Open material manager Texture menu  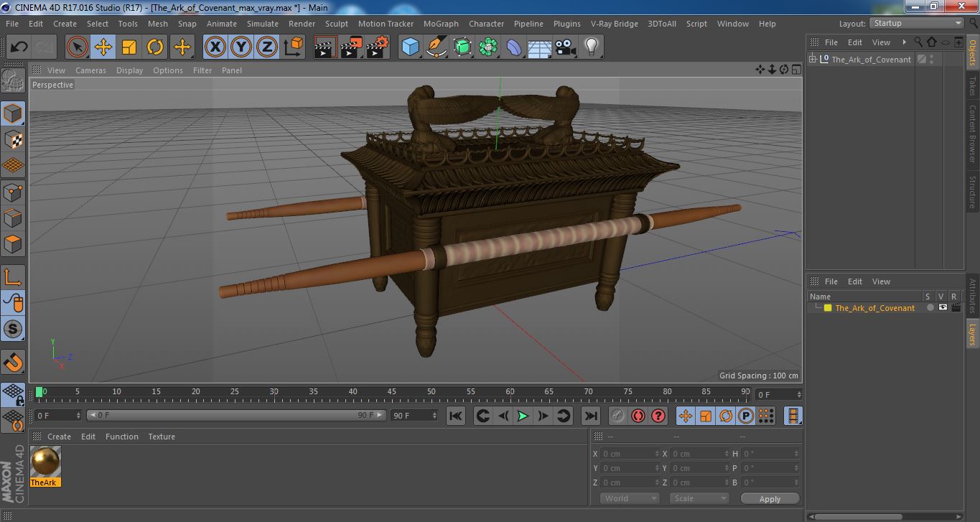[x=162, y=437]
